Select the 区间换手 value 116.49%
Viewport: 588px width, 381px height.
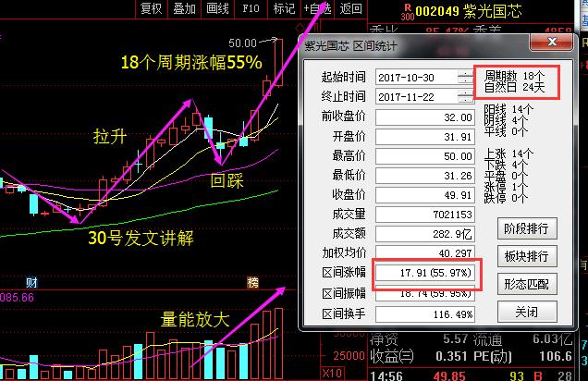425,314
